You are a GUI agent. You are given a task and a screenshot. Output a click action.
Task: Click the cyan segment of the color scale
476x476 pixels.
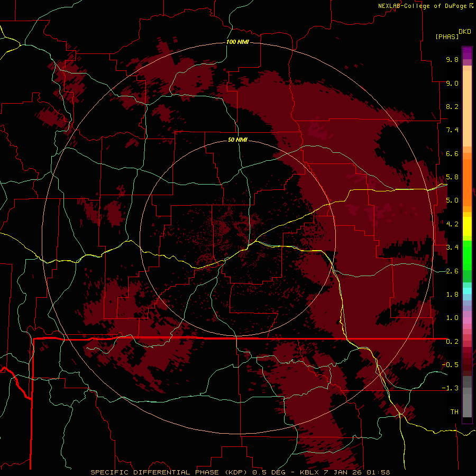pyautogui.click(x=467, y=291)
